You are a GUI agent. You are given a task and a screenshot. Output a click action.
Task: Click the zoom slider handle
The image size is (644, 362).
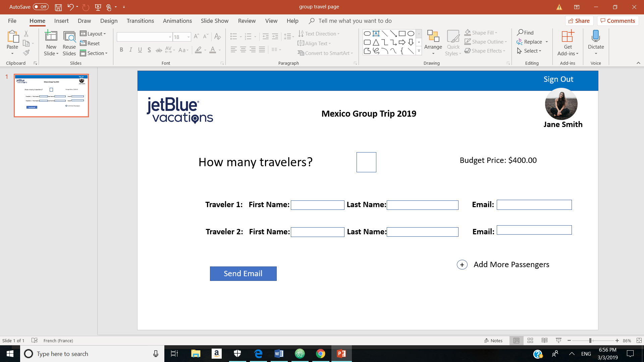[590, 341]
